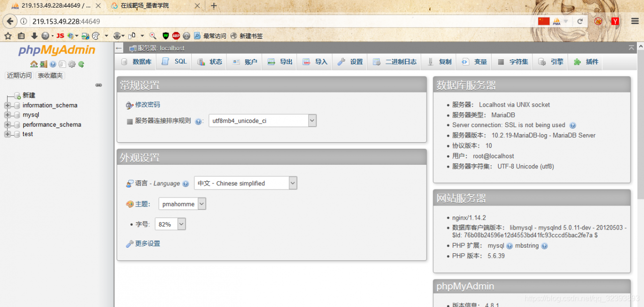Reload the page with browser refresh icon
The width and height of the screenshot is (644, 307).
tap(580, 21)
